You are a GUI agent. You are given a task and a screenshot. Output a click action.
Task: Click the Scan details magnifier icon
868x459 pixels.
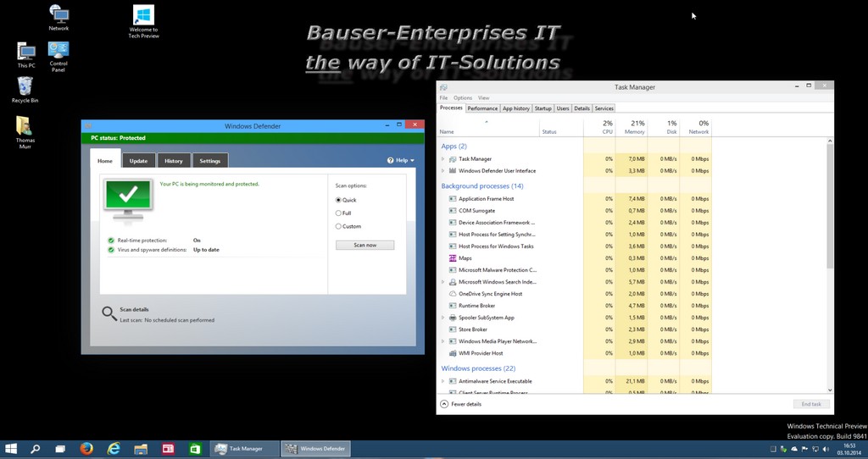tap(109, 313)
